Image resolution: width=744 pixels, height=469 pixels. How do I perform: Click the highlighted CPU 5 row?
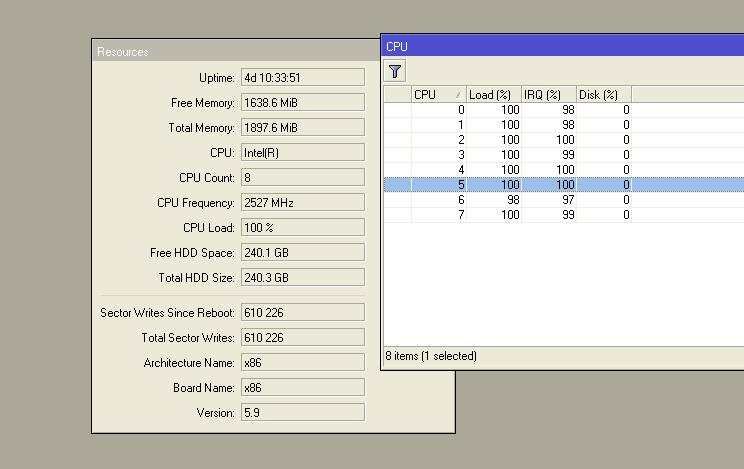pyautogui.click(x=564, y=185)
